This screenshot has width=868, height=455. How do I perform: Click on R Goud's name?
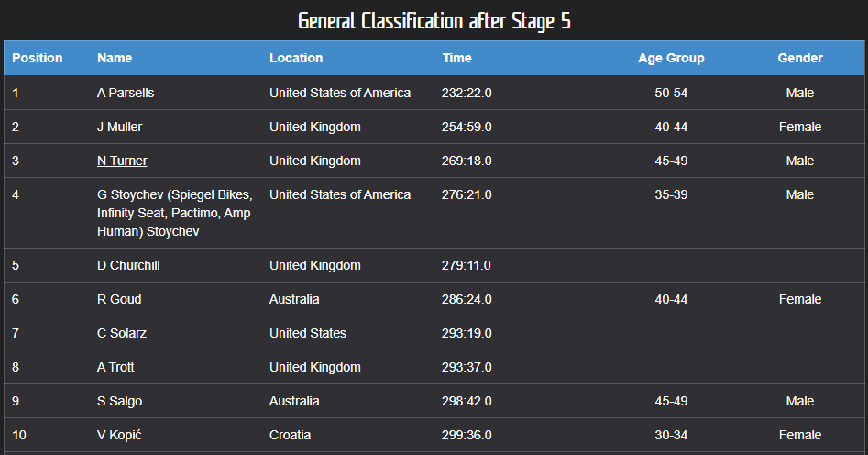[119, 299]
